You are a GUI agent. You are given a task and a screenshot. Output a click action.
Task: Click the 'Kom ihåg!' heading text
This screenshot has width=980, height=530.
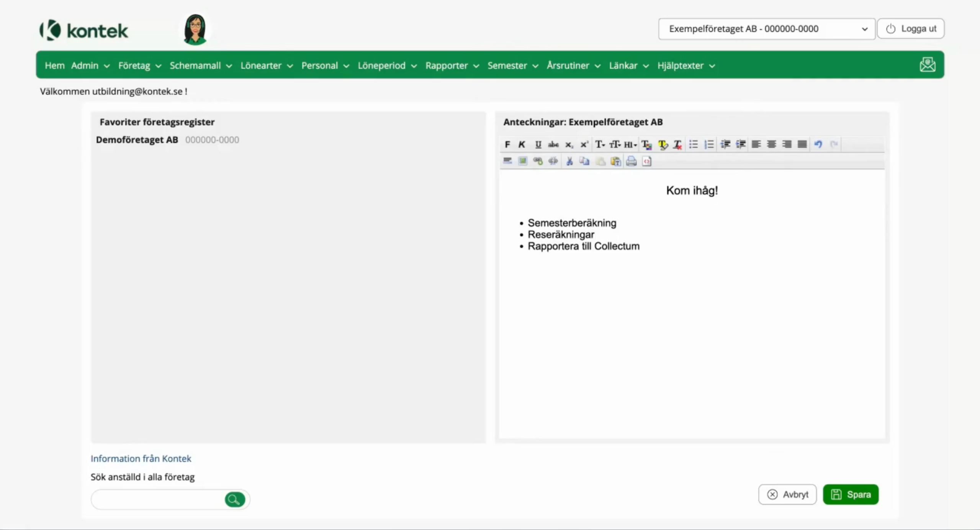(x=692, y=190)
